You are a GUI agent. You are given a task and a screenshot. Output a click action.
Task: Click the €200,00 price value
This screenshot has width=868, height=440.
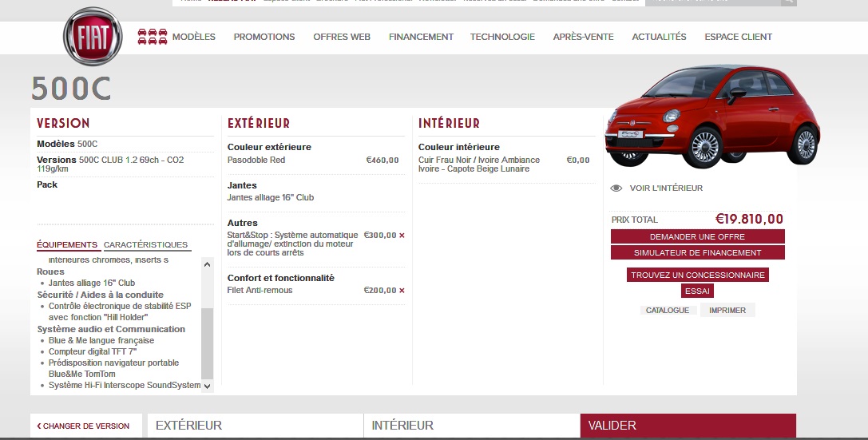click(x=380, y=290)
